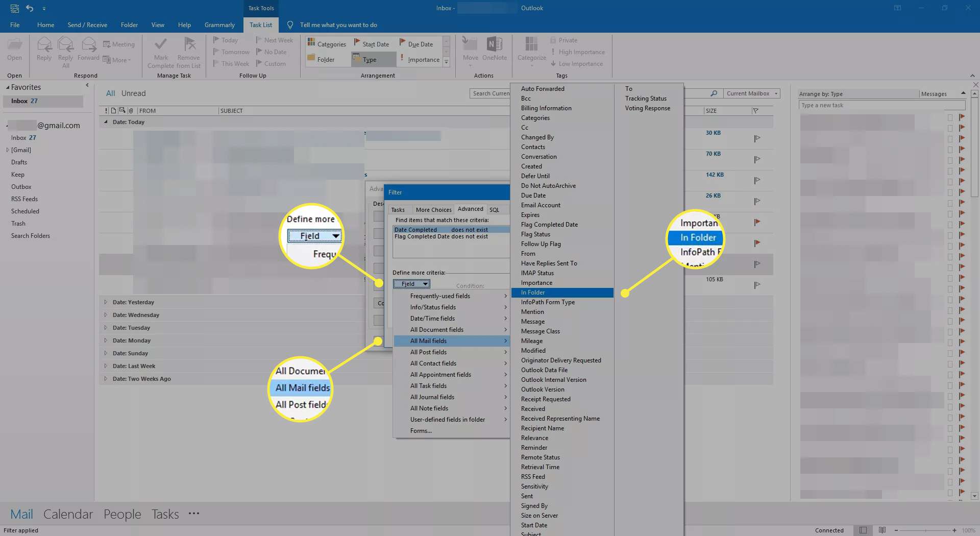Toggle High Importance tag
The width and height of the screenshot is (980, 536).
click(577, 52)
